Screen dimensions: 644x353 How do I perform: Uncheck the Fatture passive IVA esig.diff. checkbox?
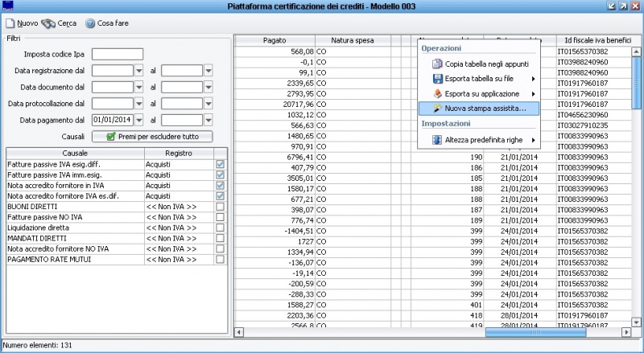(x=220, y=164)
